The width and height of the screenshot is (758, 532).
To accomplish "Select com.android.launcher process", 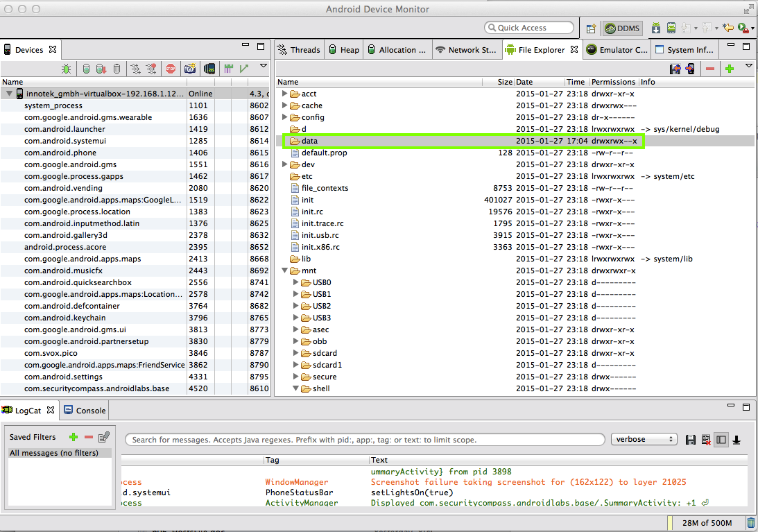I will coord(64,129).
